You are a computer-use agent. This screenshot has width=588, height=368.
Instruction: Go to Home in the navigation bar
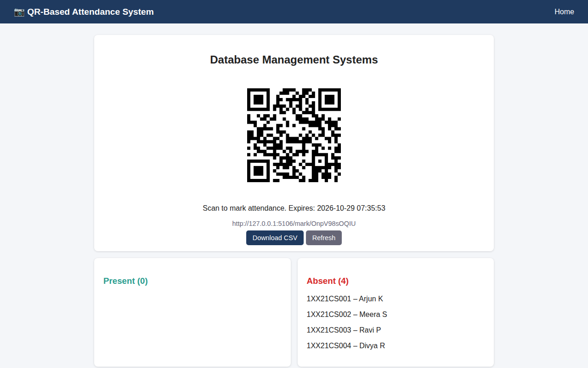564,12
